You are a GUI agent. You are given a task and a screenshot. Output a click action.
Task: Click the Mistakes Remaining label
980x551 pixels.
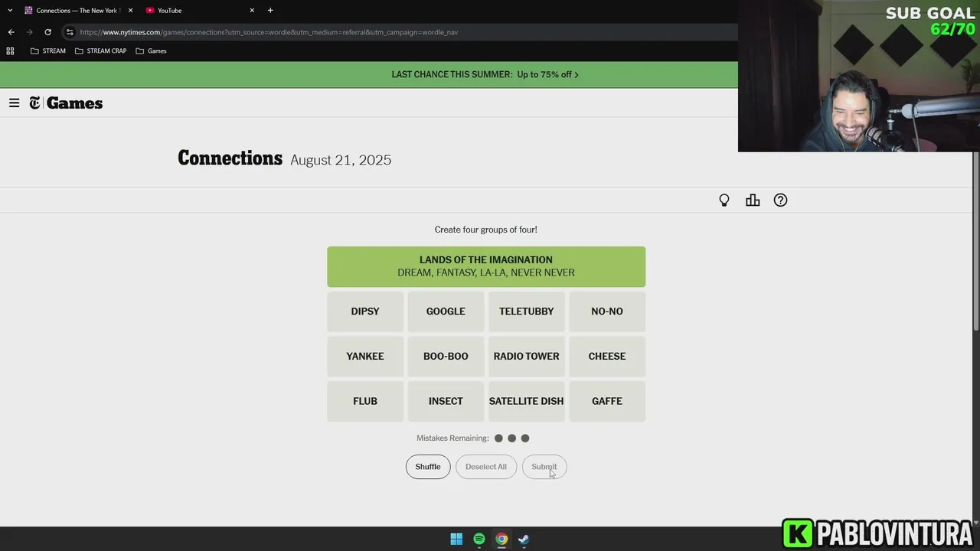pyautogui.click(x=452, y=439)
